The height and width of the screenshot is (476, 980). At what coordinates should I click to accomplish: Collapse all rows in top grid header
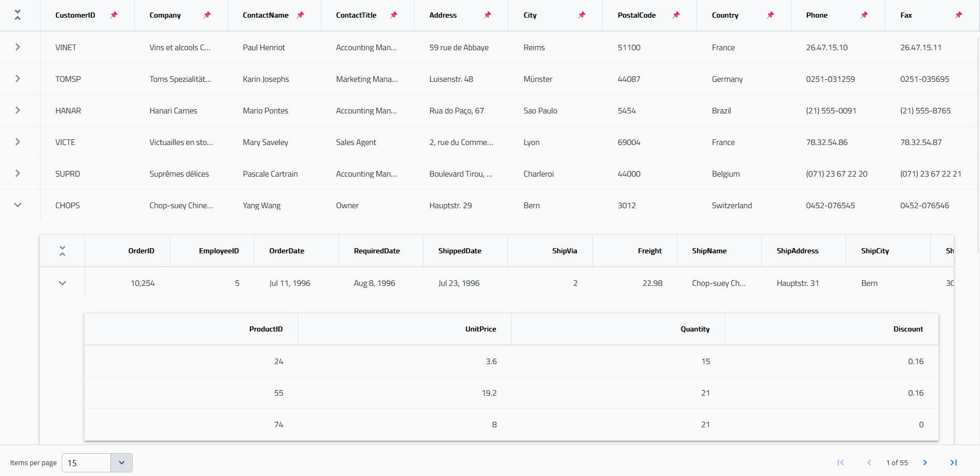tap(18, 15)
